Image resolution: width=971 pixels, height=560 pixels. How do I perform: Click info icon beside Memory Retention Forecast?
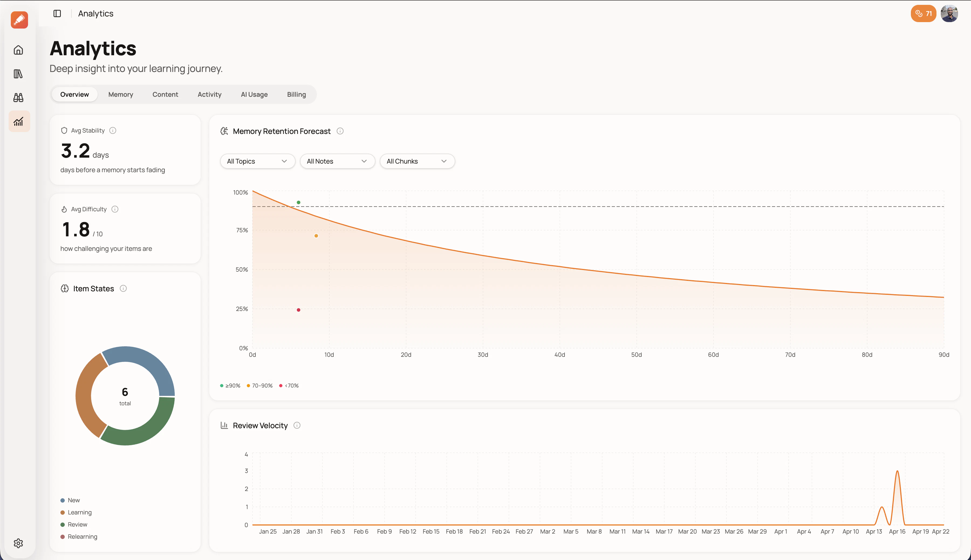[340, 131]
